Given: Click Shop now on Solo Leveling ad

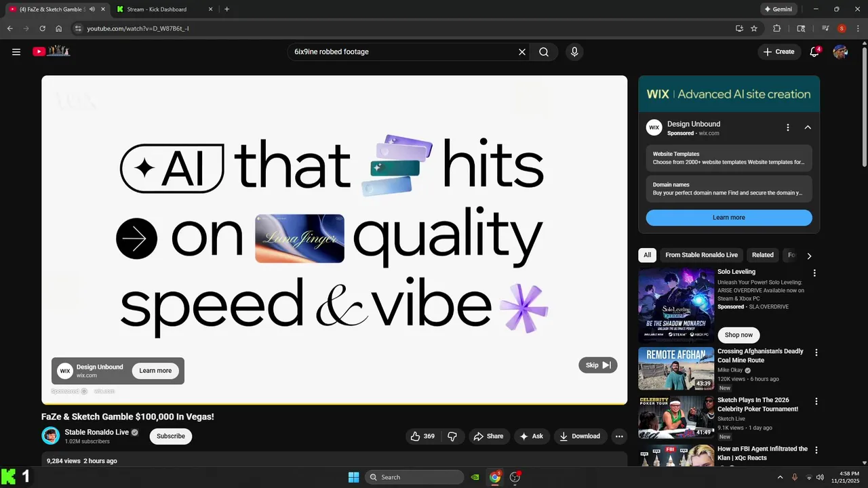Looking at the screenshot, I should coord(738,335).
